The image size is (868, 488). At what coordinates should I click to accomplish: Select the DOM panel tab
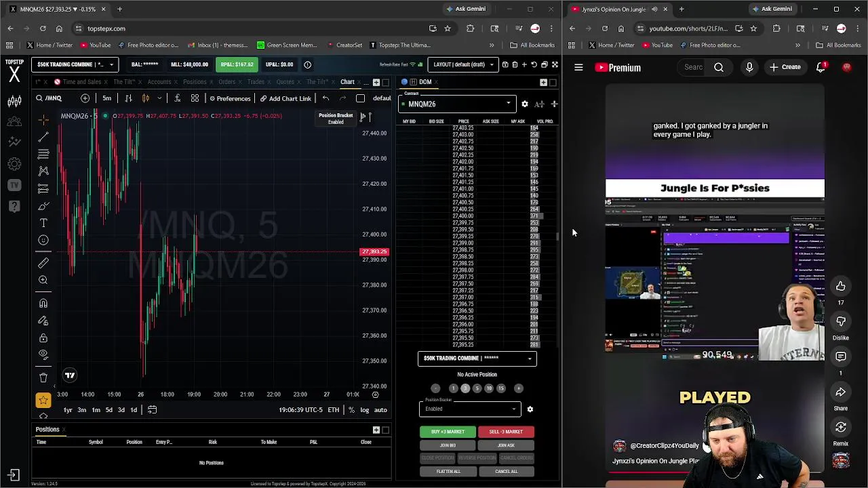(425, 82)
